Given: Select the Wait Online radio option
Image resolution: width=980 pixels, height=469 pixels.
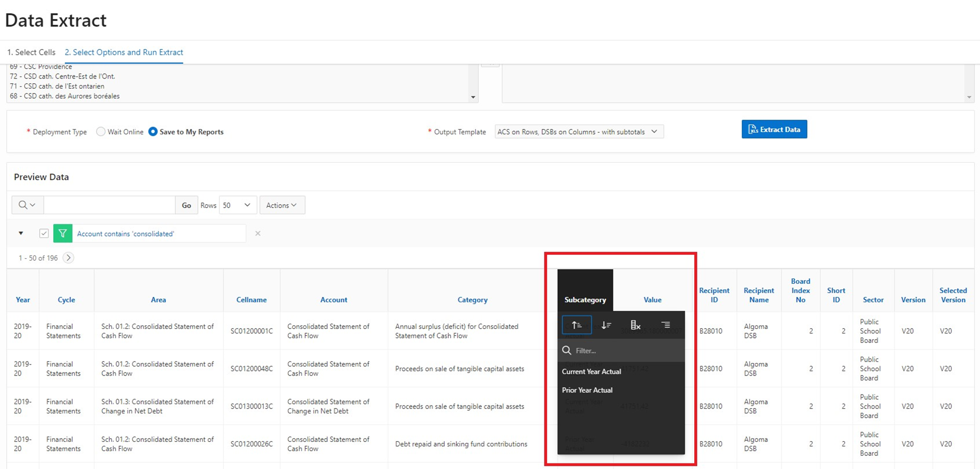Looking at the screenshot, I should (101, 132).
